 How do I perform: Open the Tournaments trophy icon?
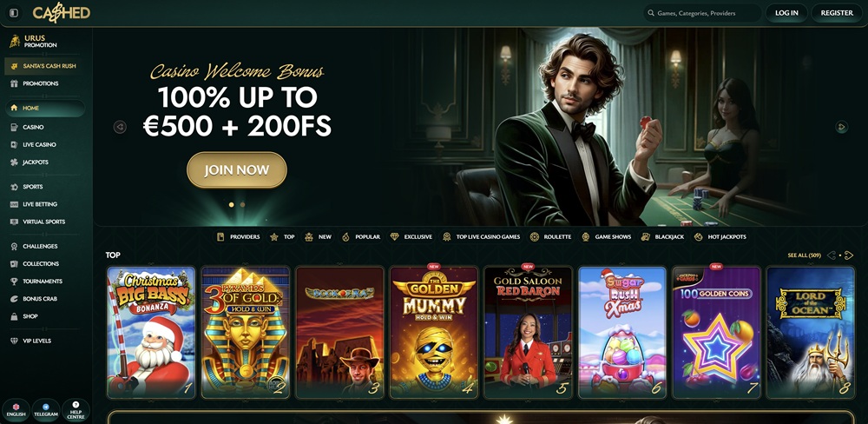14,282
